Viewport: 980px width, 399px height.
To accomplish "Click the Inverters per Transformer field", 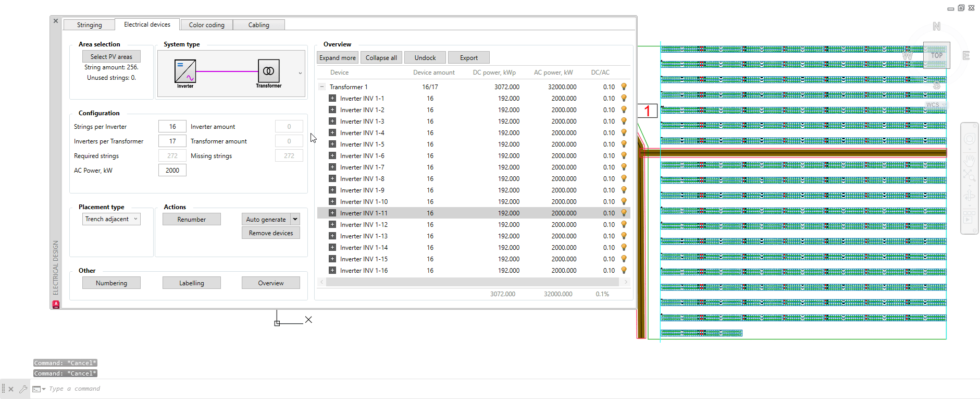I will (x=172, y=141).
